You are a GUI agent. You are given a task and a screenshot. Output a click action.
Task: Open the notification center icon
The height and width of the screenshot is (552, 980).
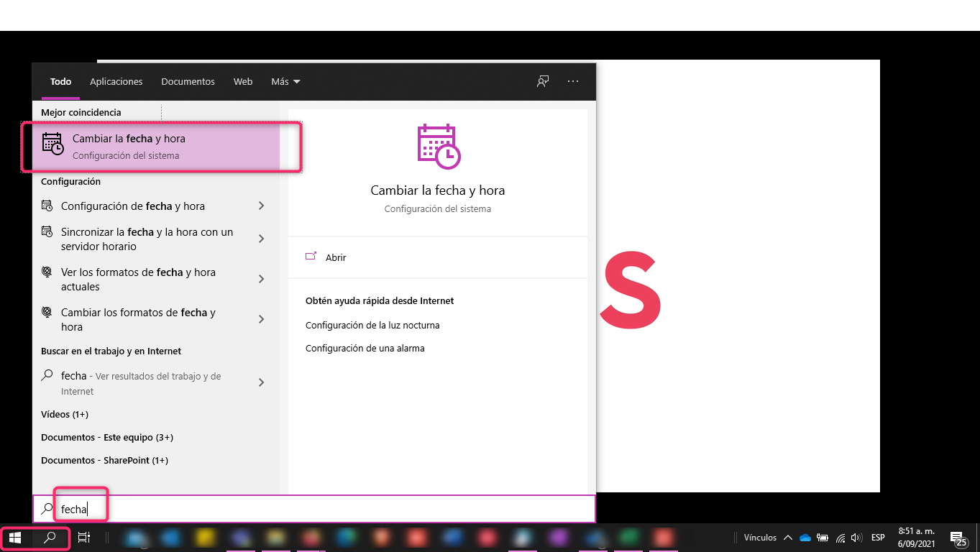point(957,538)
